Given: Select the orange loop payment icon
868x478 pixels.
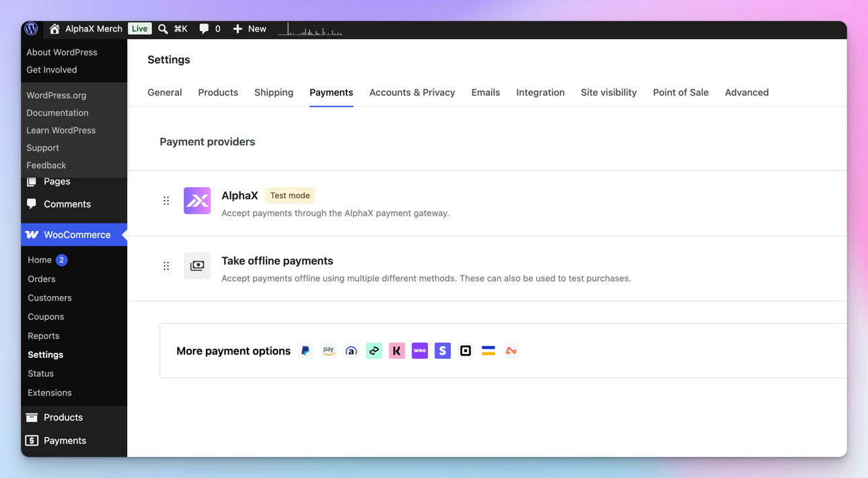Looking at the screenshot, I should (511, 351).
